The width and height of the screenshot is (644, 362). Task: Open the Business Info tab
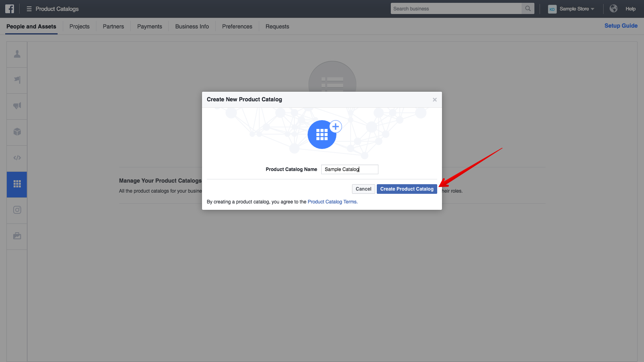tap(192, 26)
